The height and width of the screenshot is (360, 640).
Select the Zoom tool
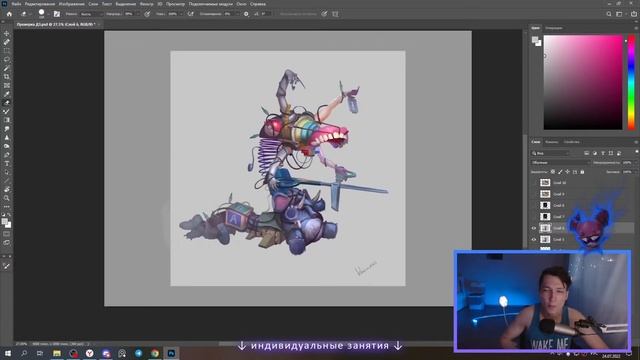tap(7, 198)
